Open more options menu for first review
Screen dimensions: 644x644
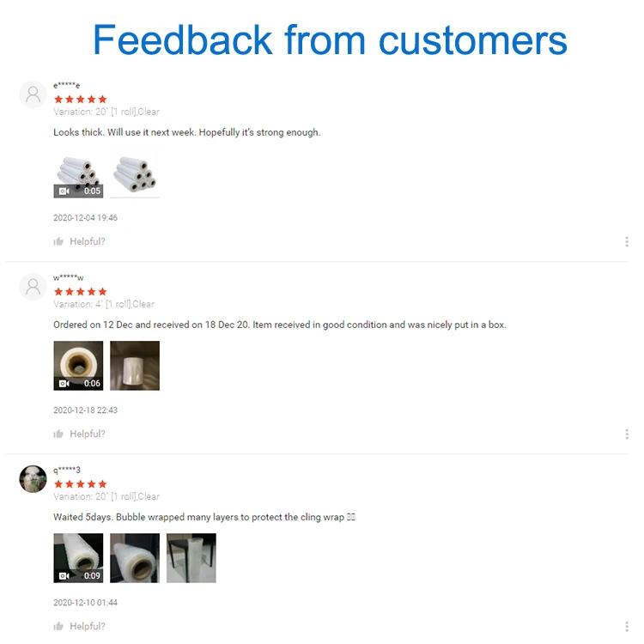627,242
